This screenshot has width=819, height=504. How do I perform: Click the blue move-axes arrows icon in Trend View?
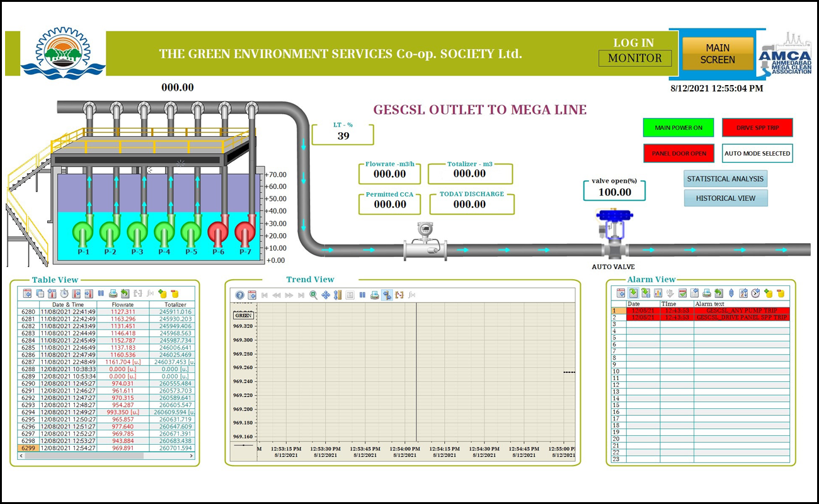[326, 295]
